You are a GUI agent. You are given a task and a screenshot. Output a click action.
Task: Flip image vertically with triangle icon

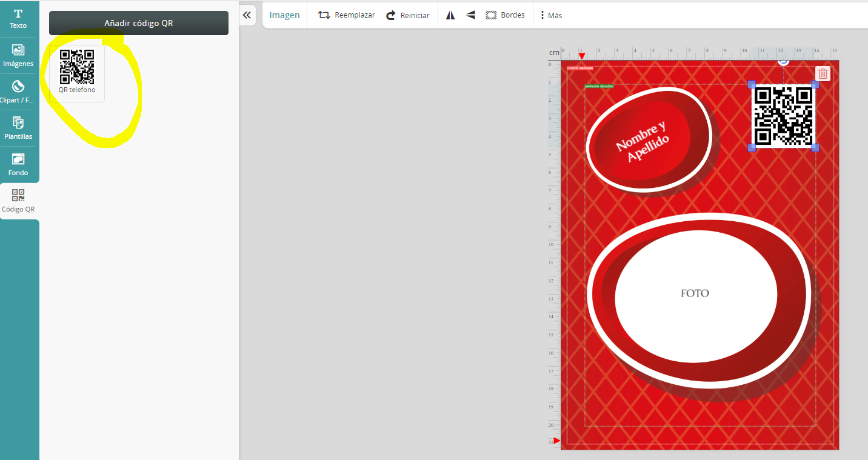point(470,15)
